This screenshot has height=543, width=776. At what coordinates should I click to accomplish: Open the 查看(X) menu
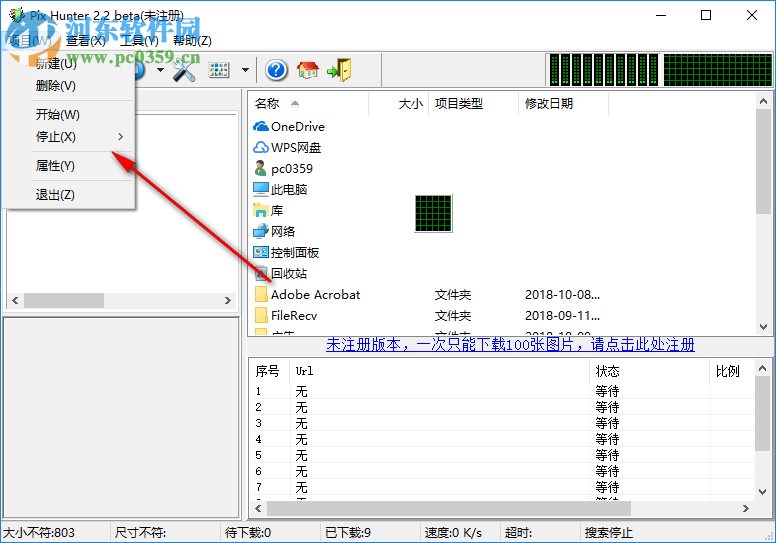click(86, 41)
